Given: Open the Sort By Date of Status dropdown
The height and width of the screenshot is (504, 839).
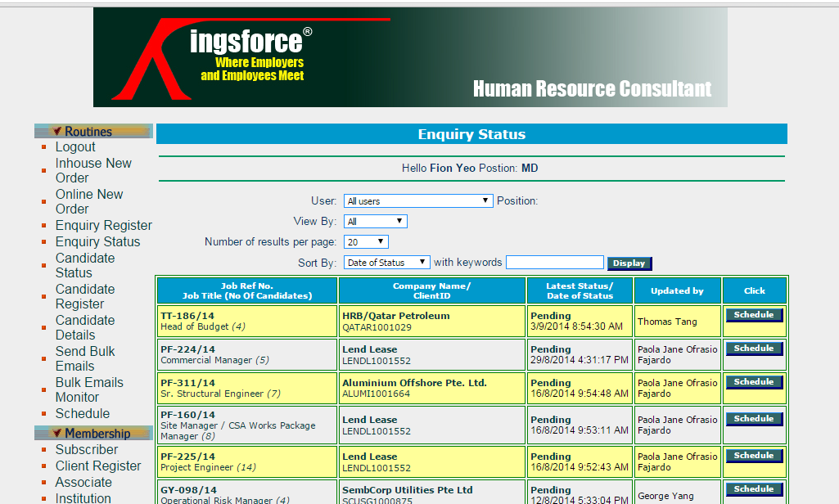Looking at the screenshot, I should pyautogui.click(x=386, y=262).
